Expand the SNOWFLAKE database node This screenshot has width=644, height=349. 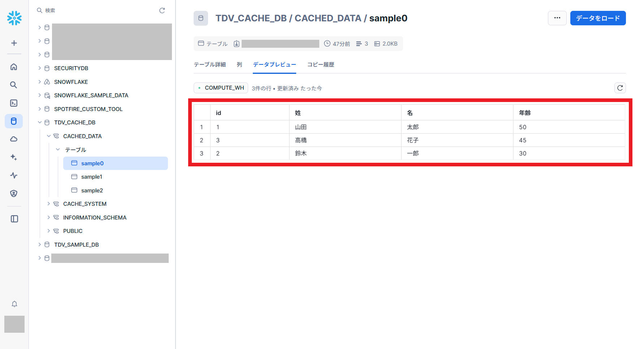[x=40, y=82]
